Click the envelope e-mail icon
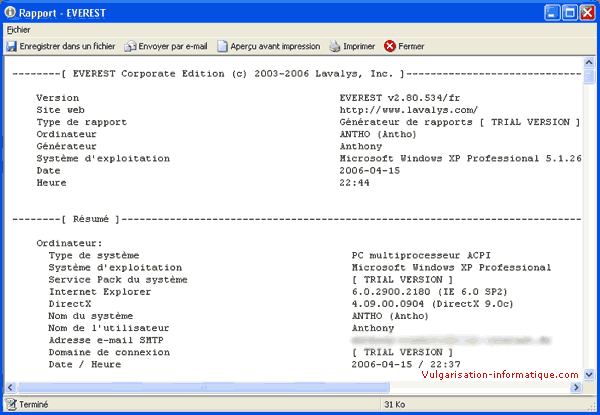Screen dimensions: 600x415 pos(130,46)
